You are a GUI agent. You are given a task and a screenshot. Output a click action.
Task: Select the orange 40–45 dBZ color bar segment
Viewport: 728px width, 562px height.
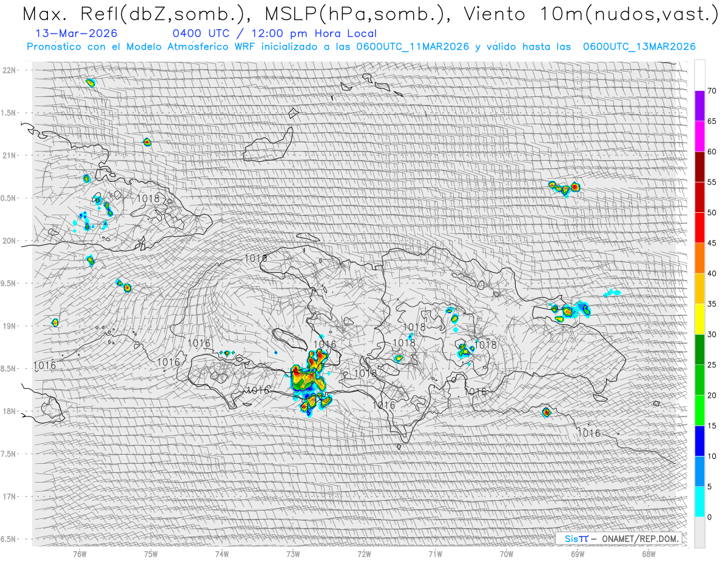pyautogui.click(x=699, y=258)
